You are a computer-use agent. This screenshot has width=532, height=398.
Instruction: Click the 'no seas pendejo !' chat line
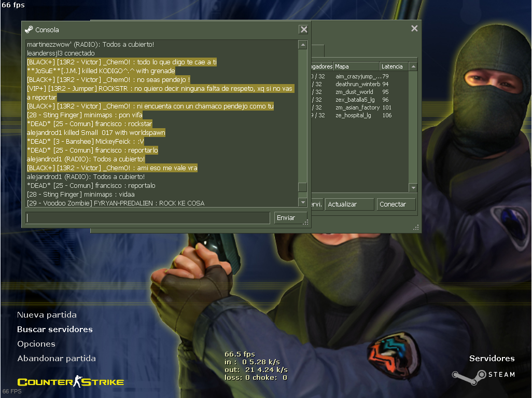tap(108, 80)
